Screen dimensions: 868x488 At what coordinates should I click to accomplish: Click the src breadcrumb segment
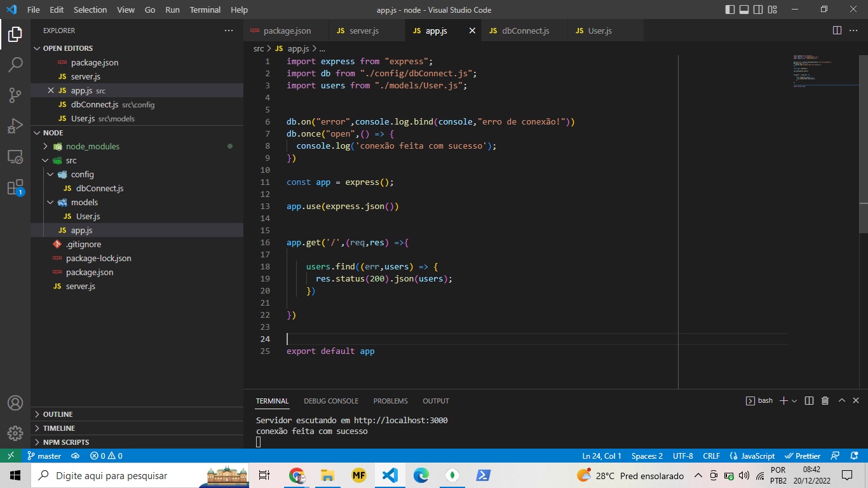259,48
